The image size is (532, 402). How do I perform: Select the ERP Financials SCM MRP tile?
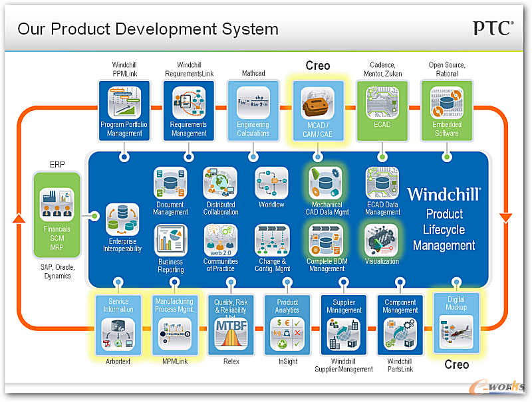click(x=57, y=215)
